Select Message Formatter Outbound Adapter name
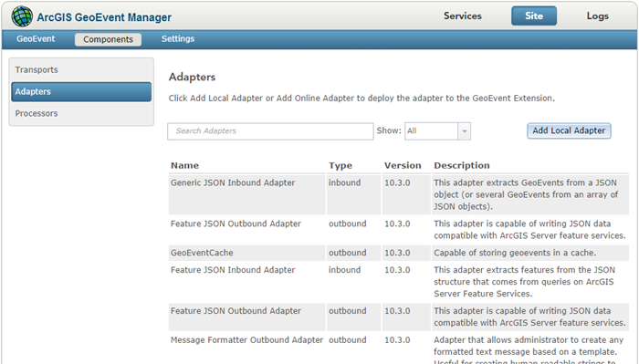Screen dimensions: 639x364 [246, 340]
